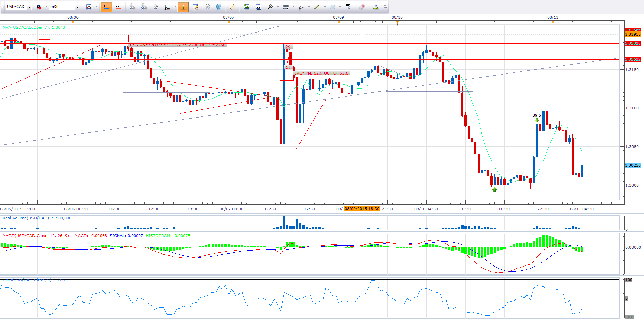
Task: Click the zoom in magnifier icon
Action: click(132, 7)
